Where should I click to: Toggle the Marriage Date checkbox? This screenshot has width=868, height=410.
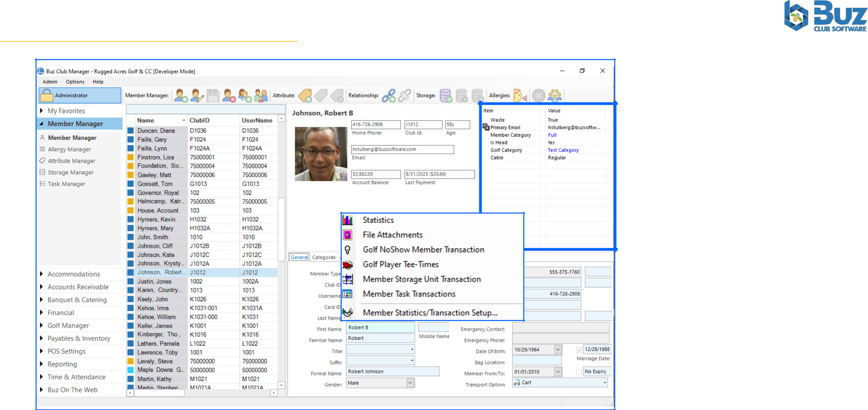pyautogui.click(x=579, y=350)
